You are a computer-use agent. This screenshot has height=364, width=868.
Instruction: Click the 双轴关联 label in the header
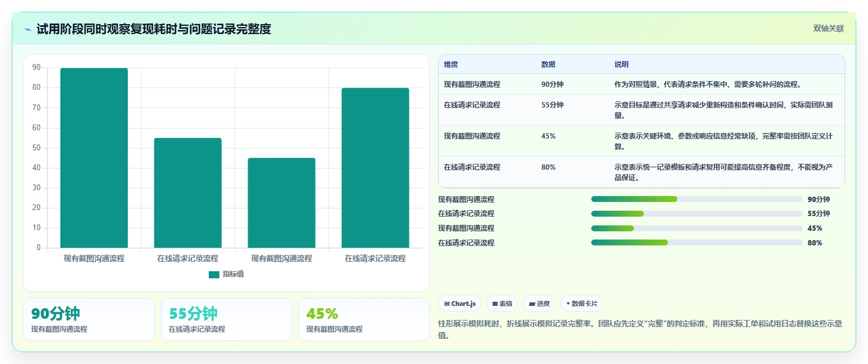coord(828,29)
